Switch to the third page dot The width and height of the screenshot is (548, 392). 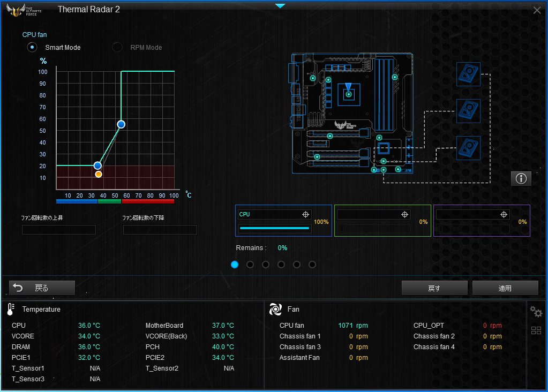266,265
